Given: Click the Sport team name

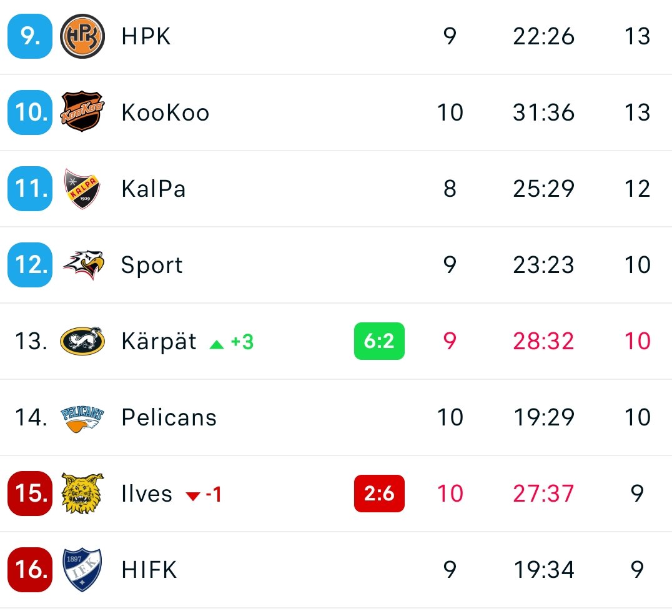Looking at the screenshot, I should 152,265.
